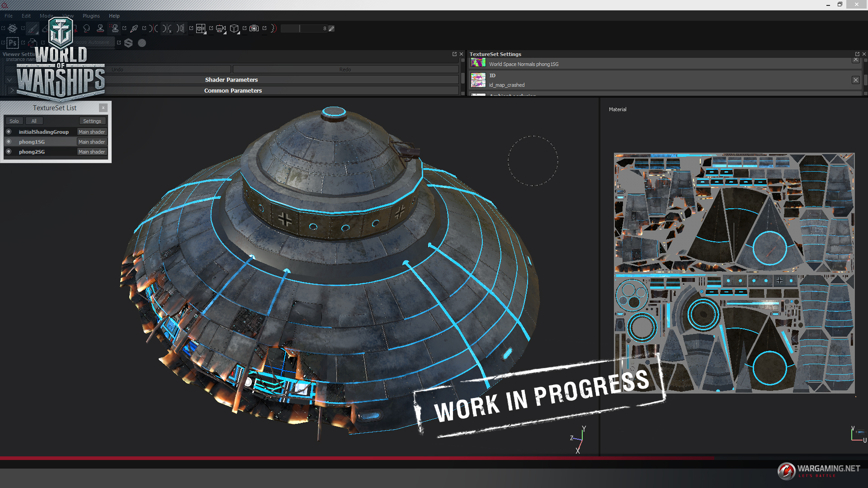868x488 pixels.
Task: Open the View menu
Action: pos(68,16)
